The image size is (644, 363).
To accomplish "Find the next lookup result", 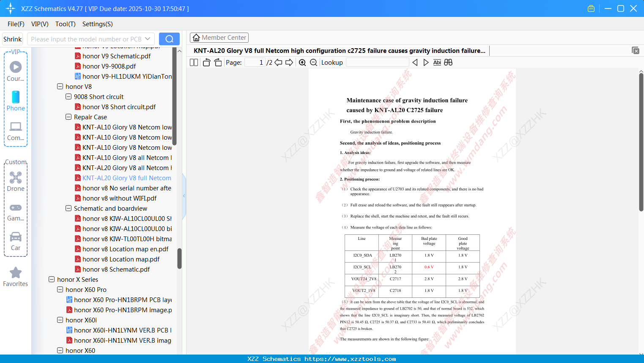I will 426,62.
